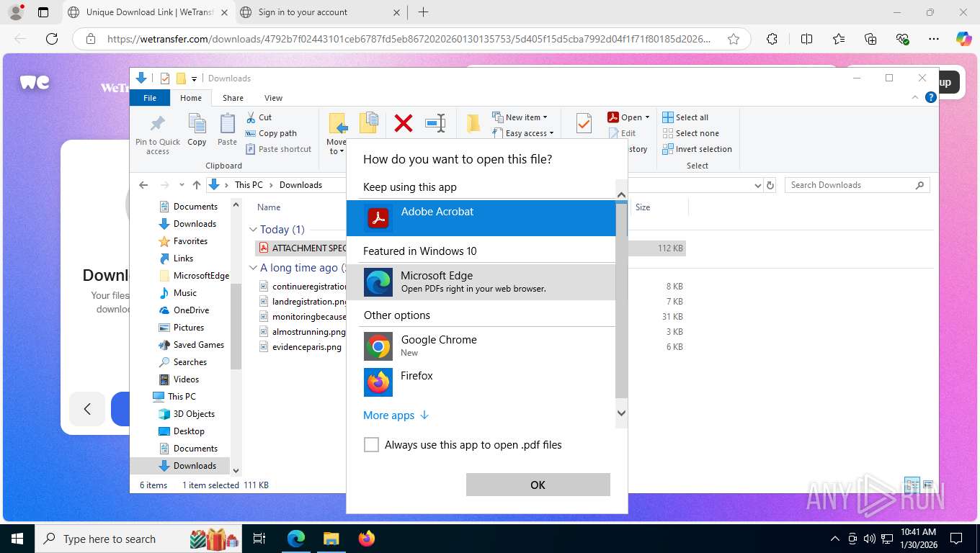This screenshot has height=553, width=980.
Task: Go up one folder level arrow
Action: 196,185
